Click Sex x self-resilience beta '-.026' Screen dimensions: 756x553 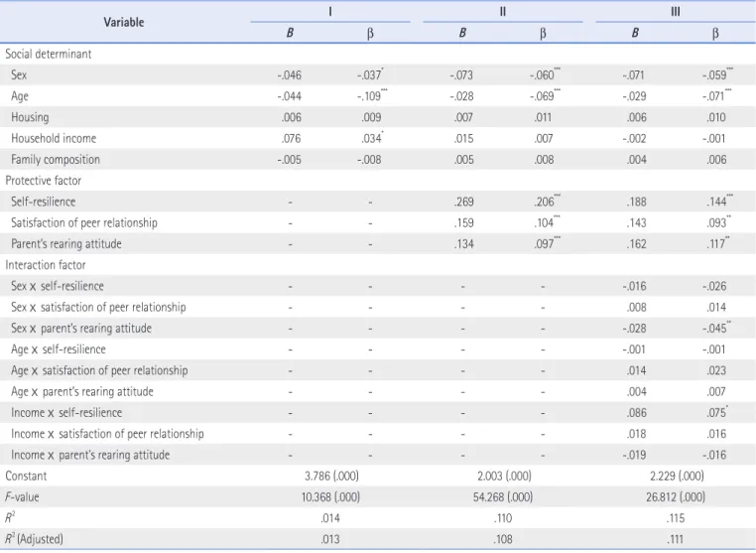click(714, 287)
